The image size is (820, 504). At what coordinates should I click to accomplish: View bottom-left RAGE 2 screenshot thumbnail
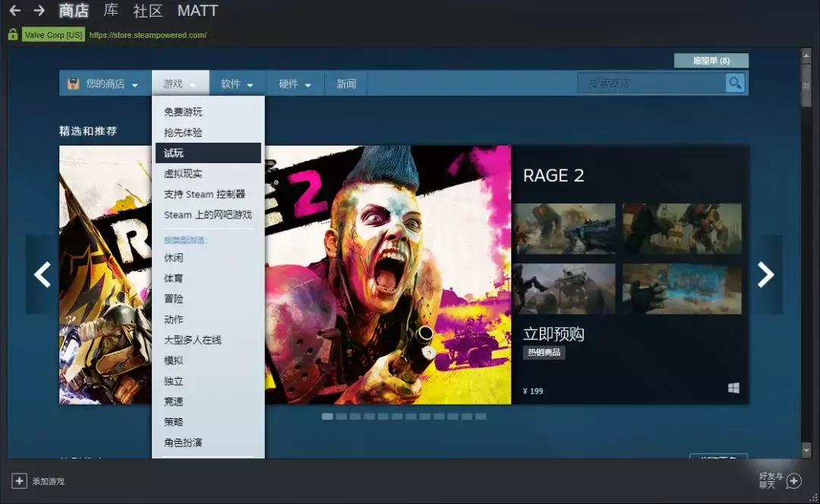(x=564, y=288)
